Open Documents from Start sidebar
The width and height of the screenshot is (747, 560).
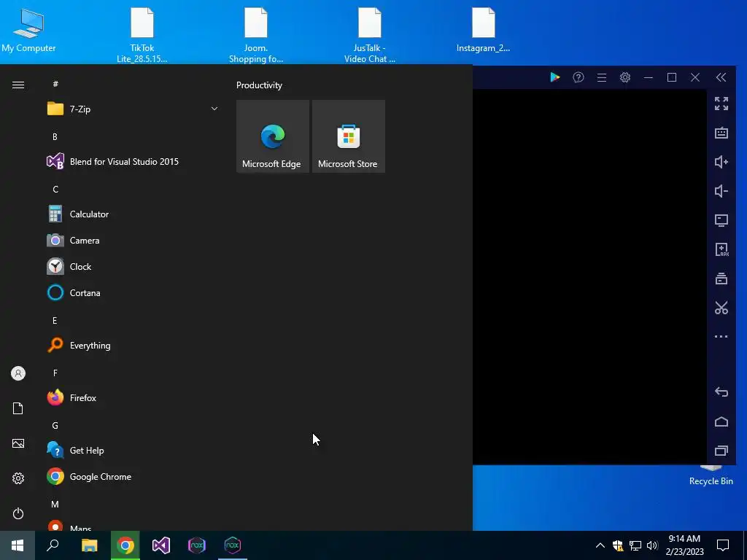(18, 408)
